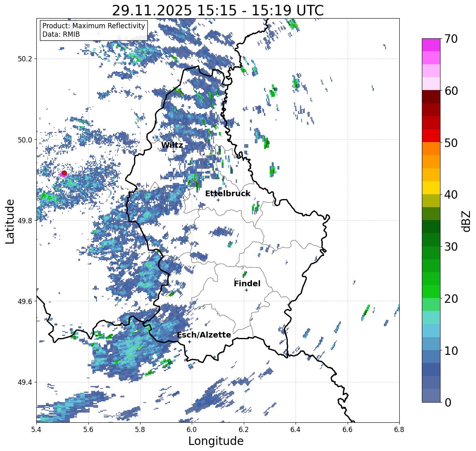The width and height of the screenshot is (476, 451).
Task: Click the 5.6 longitude tick label
Action: pyautogui.click(x=88, y=430)
